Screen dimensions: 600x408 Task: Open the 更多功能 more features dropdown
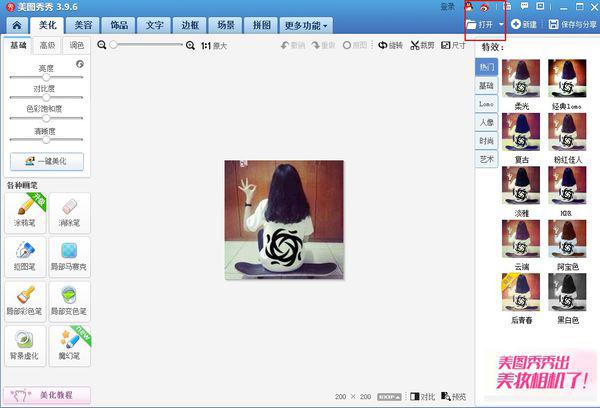click(306, 26)
